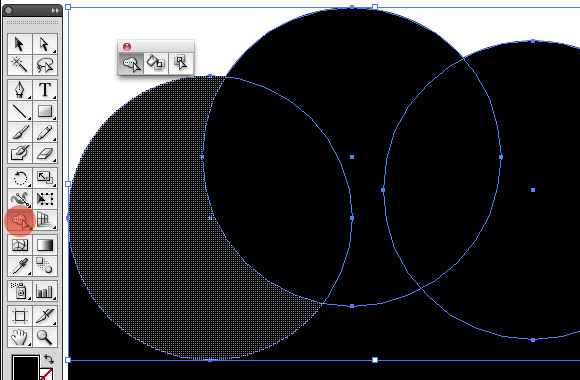Viewport: 580px width, 380px height.
Task: Select Live Paint Bucket in the floating panel
Action: click(156, 63)
